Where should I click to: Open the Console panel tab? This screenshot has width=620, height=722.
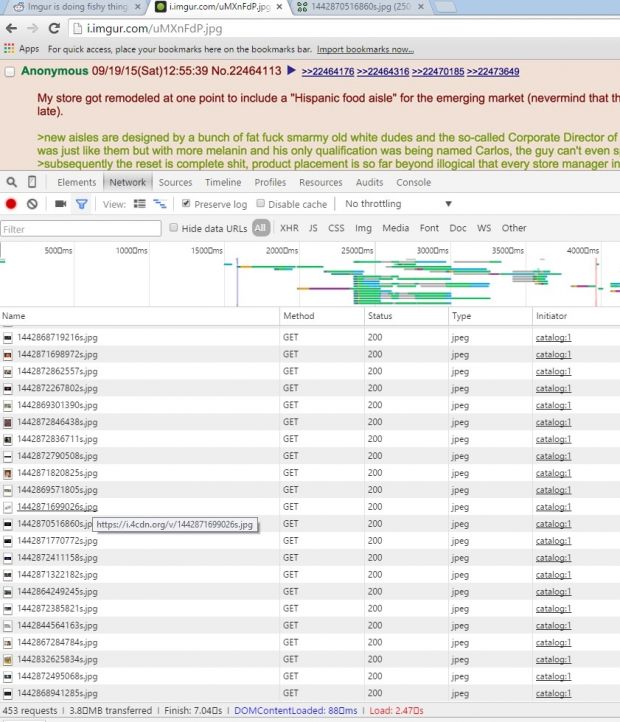(414, 182)
